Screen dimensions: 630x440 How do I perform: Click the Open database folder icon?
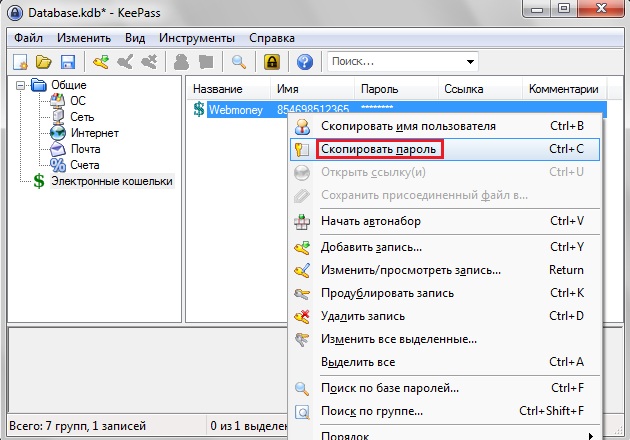[44, 62]
